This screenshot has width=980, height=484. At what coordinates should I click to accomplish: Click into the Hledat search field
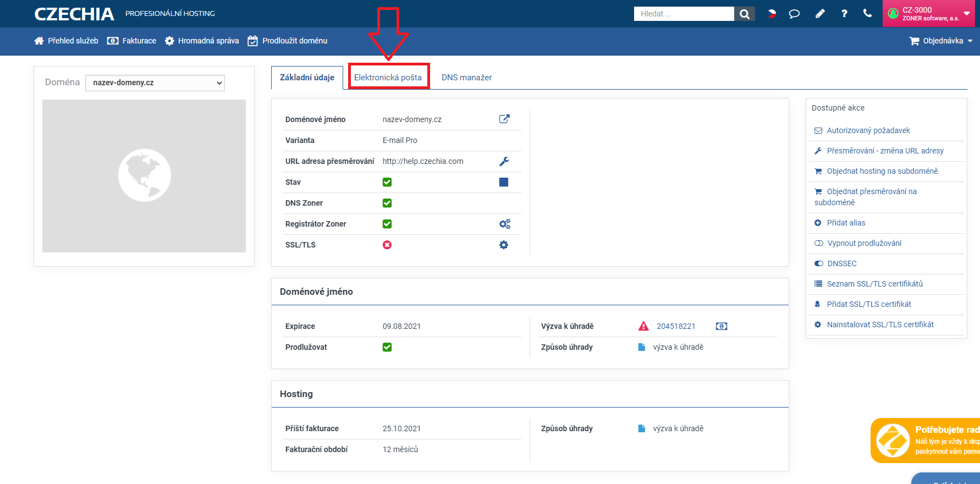684,14
